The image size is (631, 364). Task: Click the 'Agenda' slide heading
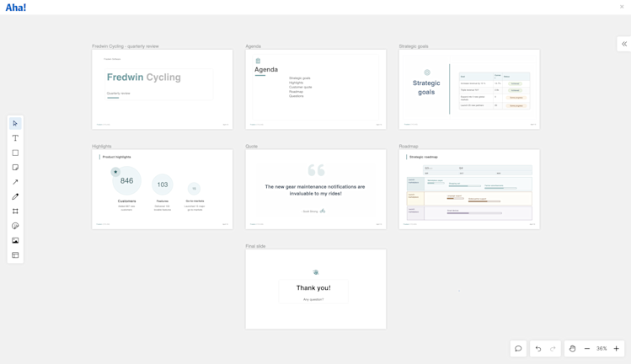[266, 69]
